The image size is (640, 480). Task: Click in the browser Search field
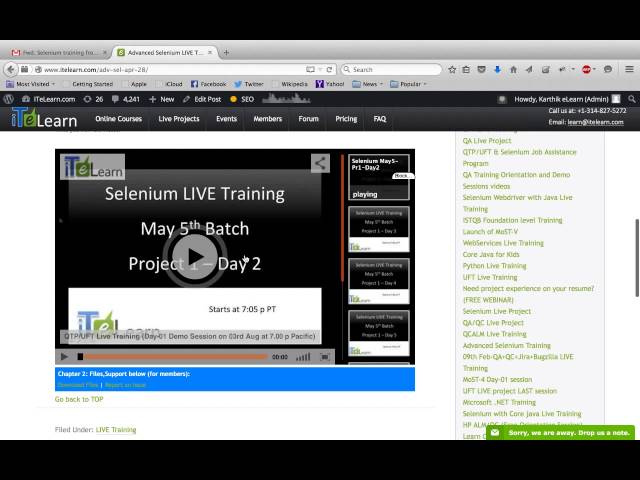392,69
